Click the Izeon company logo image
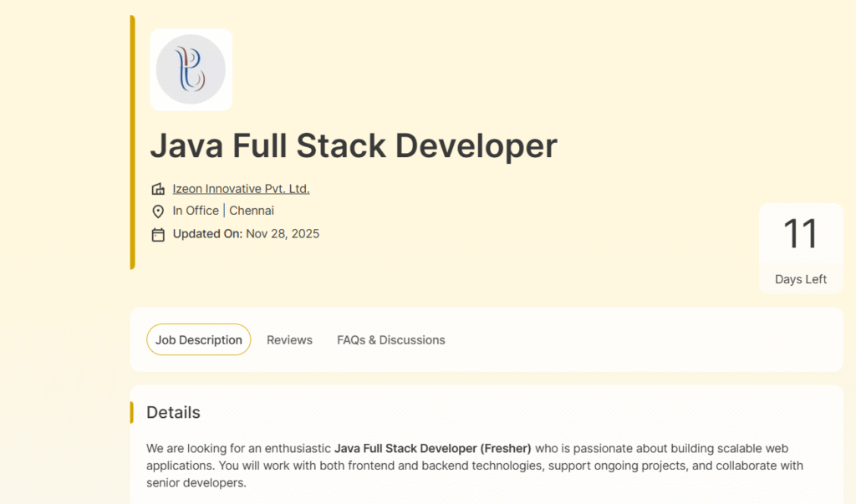This screenshot has height=504, width=856. [191, 69]
